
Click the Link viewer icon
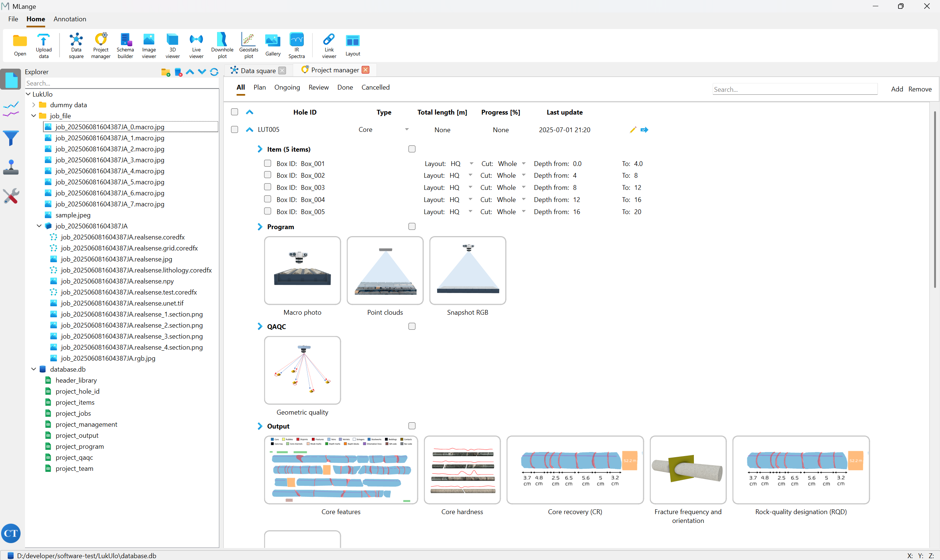coord(329,45)
